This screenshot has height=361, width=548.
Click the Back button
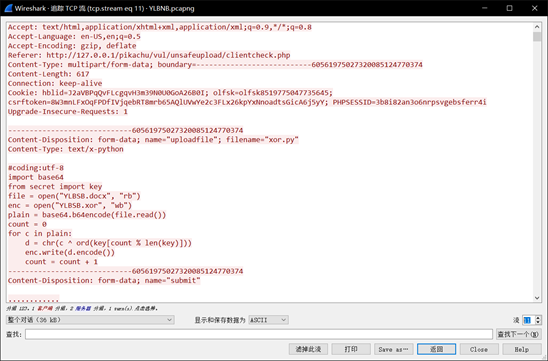click(436, 349)
